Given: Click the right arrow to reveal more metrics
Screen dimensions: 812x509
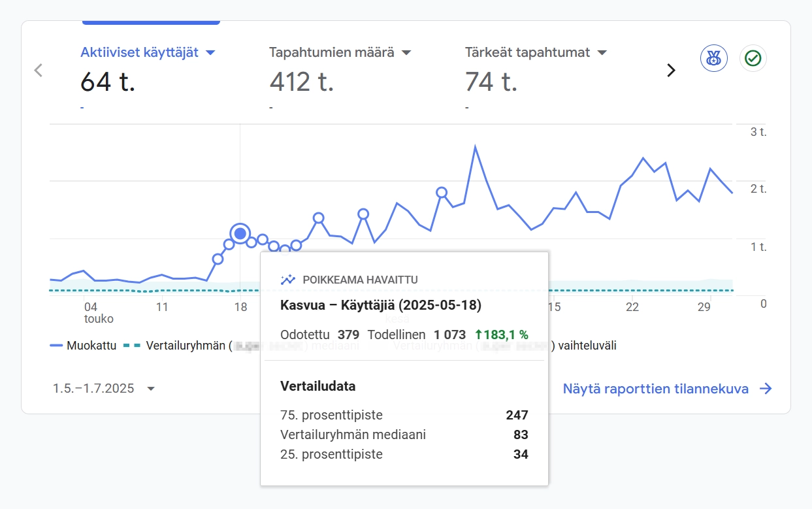Looking at the screenshot, I should pos(671,70).
